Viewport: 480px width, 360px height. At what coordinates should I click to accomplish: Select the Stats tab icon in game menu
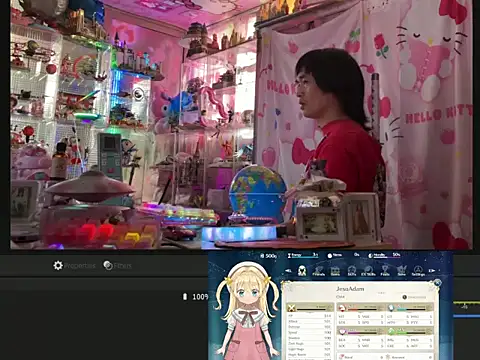tap(302, 271)
